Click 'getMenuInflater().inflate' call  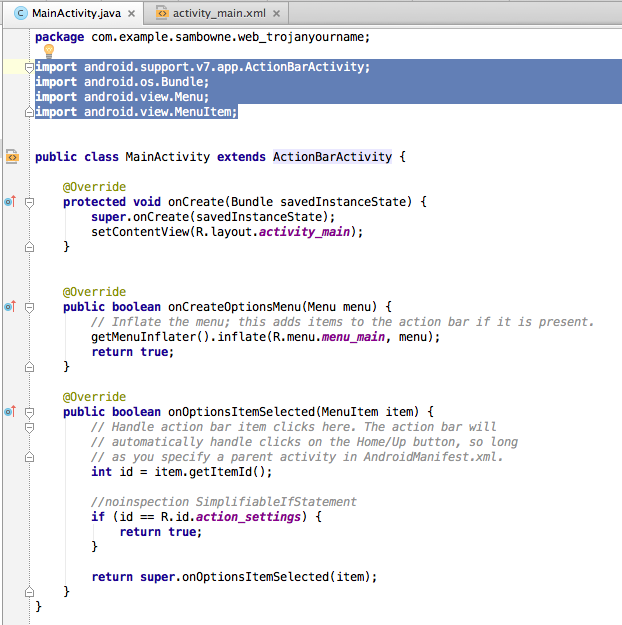[181, 337]
